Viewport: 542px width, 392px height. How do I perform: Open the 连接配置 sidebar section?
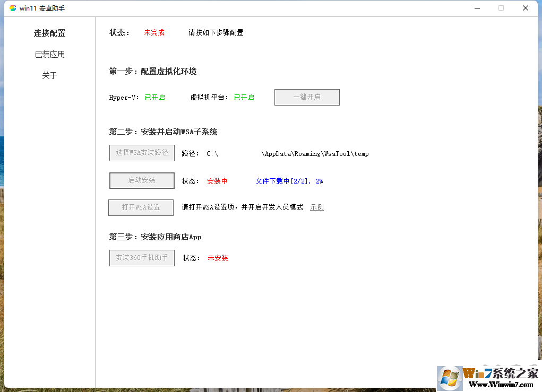coord(49,33)
